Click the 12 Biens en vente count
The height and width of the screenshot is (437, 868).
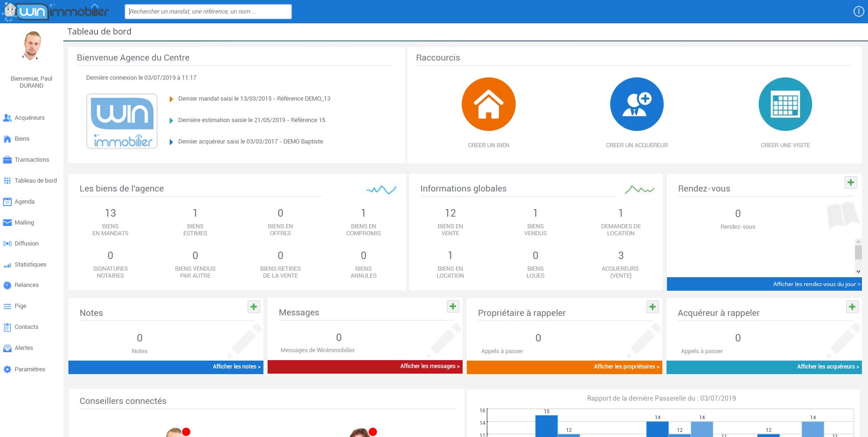click(x=450, y=213)
